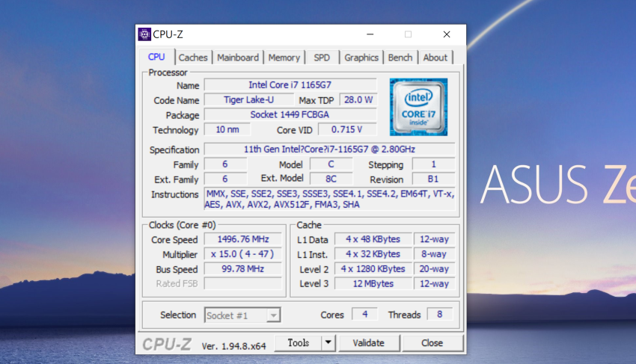Expand the Socket #1 selection combo box
Image resolution: width=636 pixels, height=364 pixels.
242,315
